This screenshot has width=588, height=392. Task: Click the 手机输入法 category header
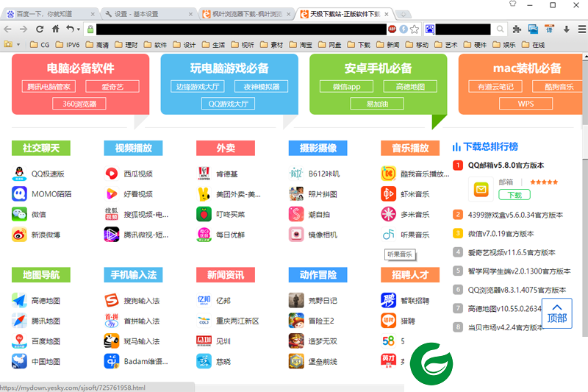coord(133,275)
